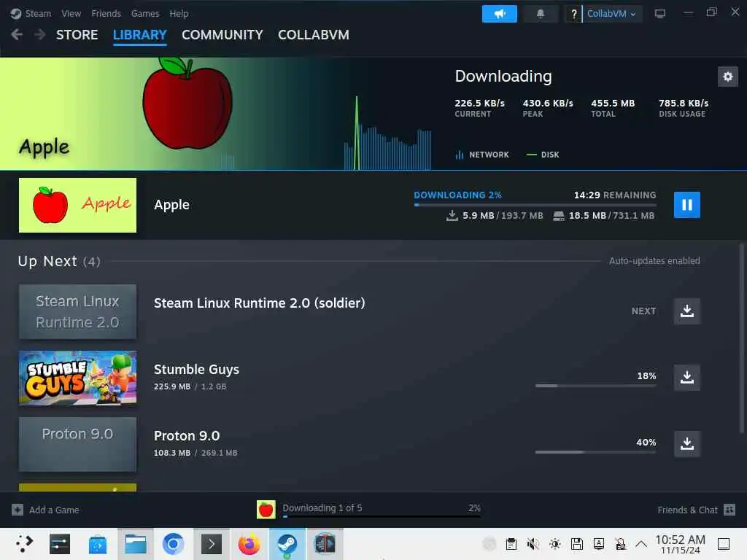Go back with the left arrow

(x=17, y=34)
